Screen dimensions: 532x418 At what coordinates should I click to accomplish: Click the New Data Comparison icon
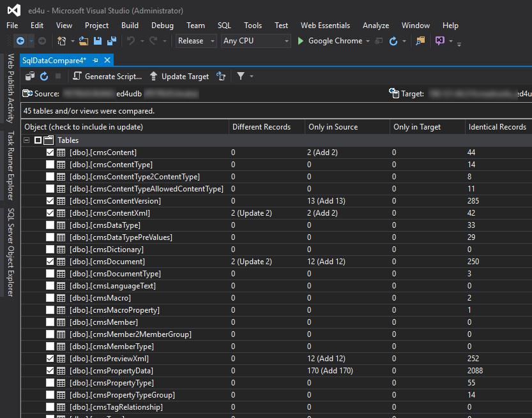pyautogui.click(x=30, y=77)
